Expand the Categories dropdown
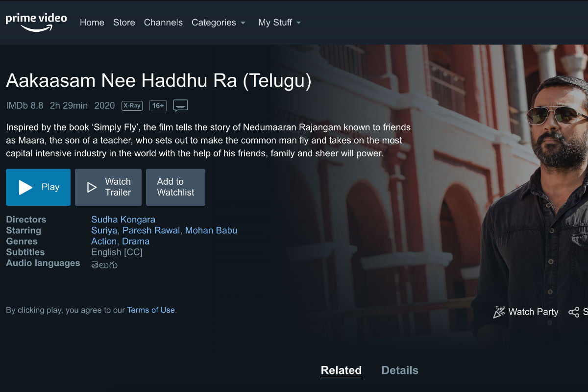588x392 pixels. (x=219, y=23)
